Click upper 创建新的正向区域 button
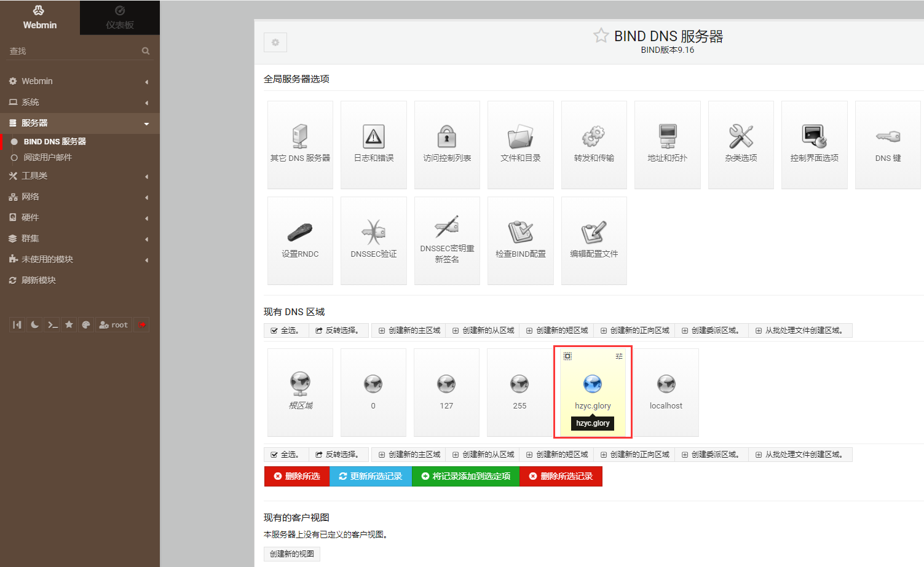Screen dimensions: 924x567 635,330
